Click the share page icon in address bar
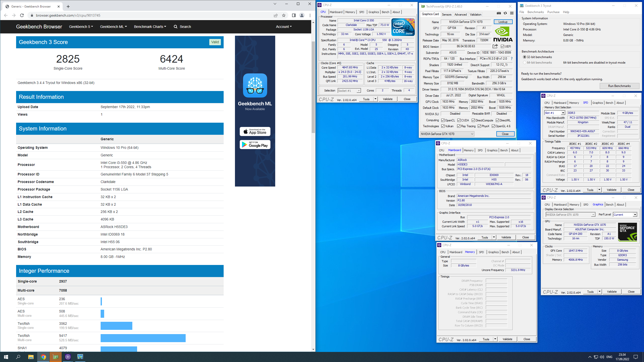This screenshot has height=362, width=644. [x=276, y=15]
